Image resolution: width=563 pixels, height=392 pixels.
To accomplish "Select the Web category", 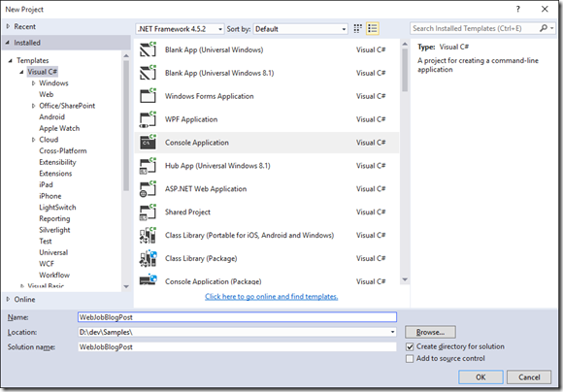I will coord(47,94).
